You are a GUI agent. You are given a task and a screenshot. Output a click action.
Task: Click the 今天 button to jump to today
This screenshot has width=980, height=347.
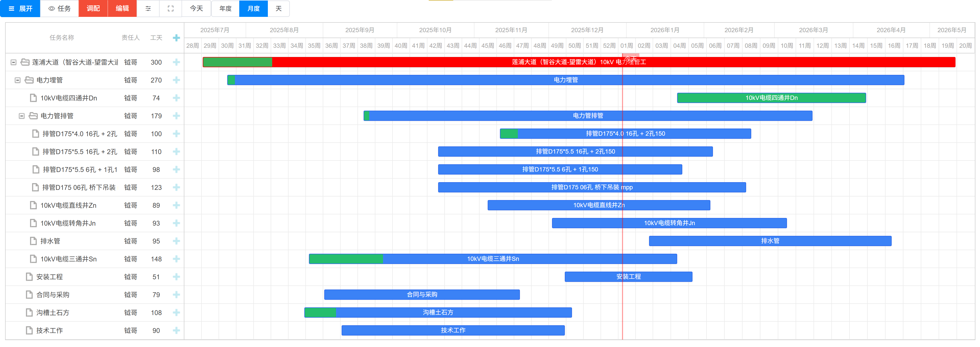pyautogui.click(x=196, y=8)
